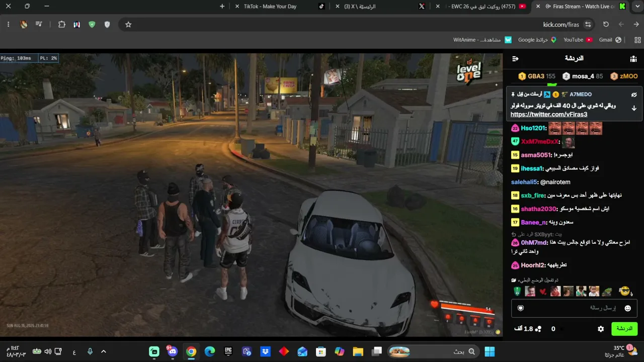The image size is (644, 362).
Task: Open the green shield extension icon
Action: (x=92, y=24)
